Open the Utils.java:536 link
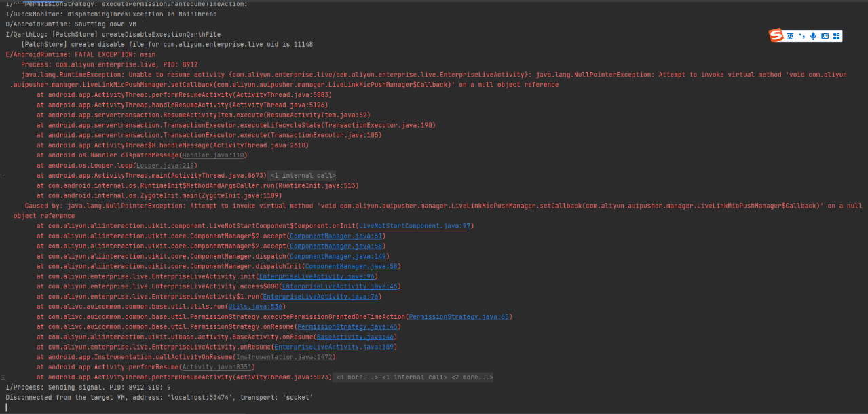The width and height of the screenshot is (868, 414). pyautogui.click(x=254, y=307)
